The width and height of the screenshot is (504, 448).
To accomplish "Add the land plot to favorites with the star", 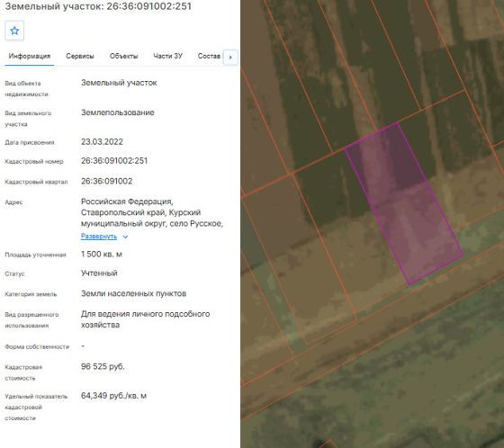I will pos(14,31).
